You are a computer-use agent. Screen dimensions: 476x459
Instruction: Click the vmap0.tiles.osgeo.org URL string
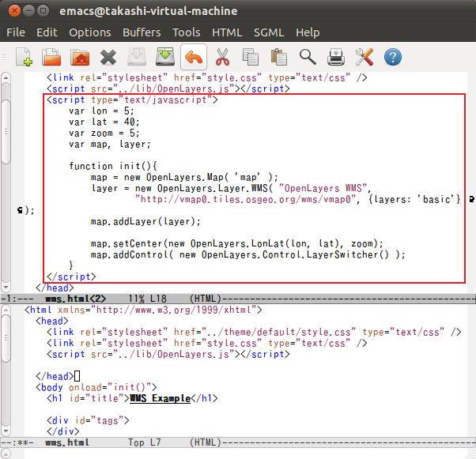tap(247, 199)
